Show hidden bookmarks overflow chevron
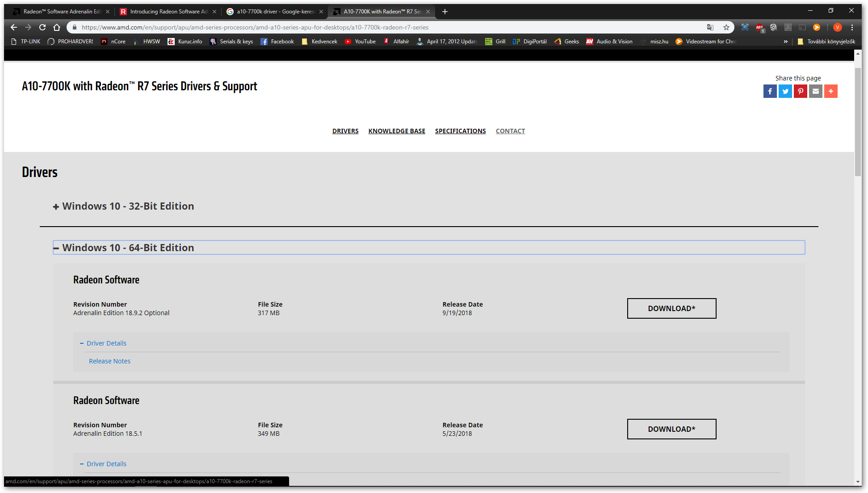Screen dimensions: 868x493 pyautogui.click(x=786, y=42)
